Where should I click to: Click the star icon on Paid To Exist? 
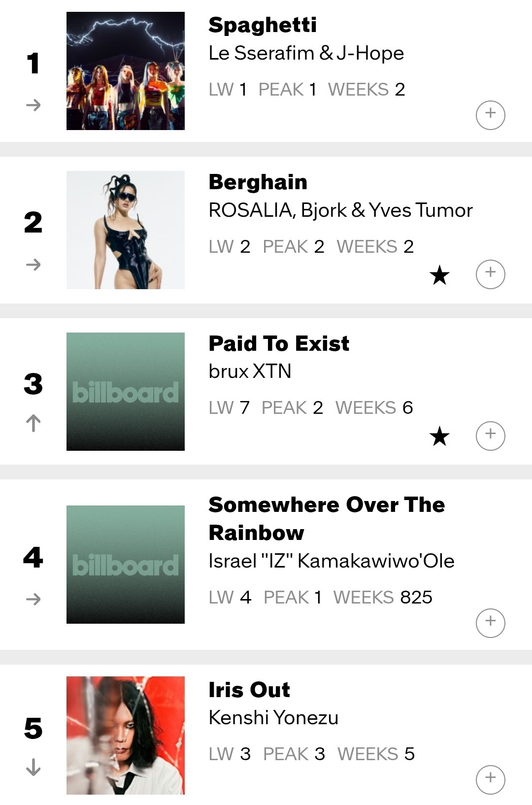coord(439,436)
